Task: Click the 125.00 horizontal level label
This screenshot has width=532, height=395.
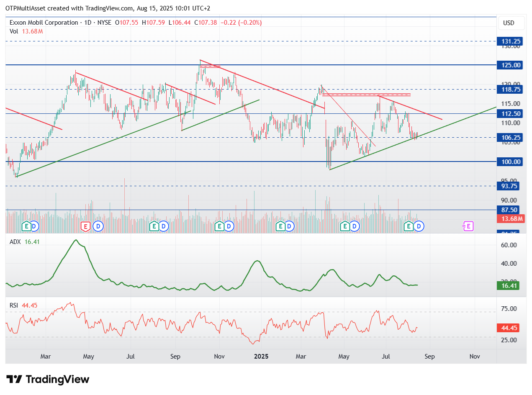Action: coord(510,65)
